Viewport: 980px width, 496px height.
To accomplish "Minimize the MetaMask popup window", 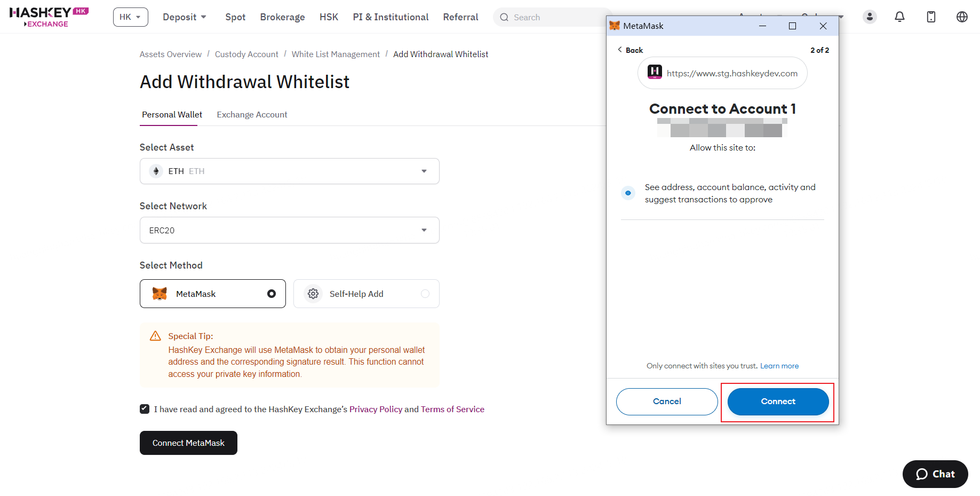I will pos(762,26).
